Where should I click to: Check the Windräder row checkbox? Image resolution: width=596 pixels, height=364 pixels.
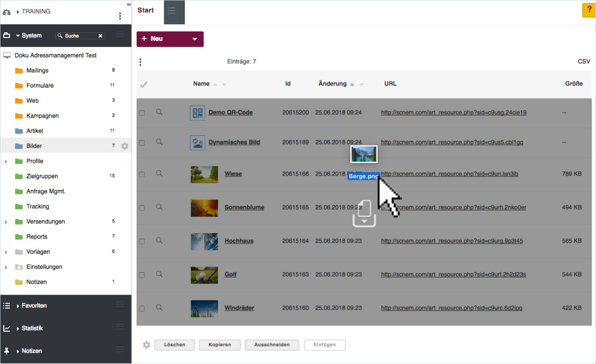(x=142, y=308)
